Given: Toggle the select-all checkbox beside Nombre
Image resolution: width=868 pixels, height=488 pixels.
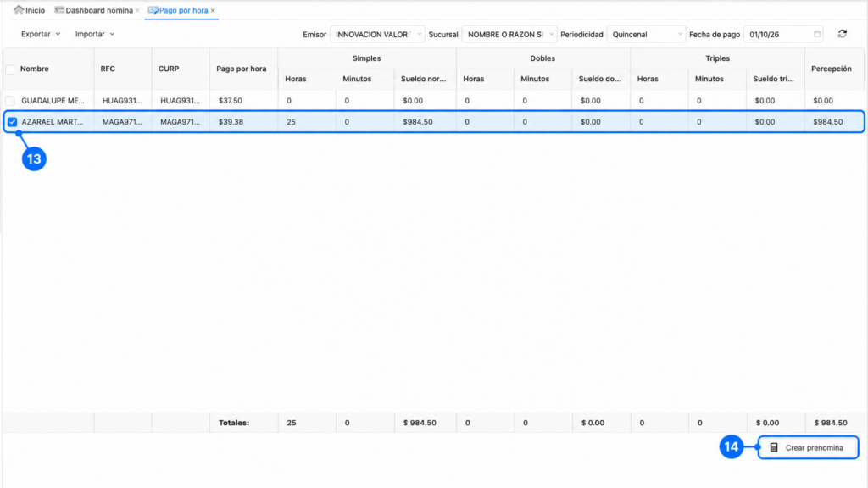Looking at the screenshot, I should point(10,69).
